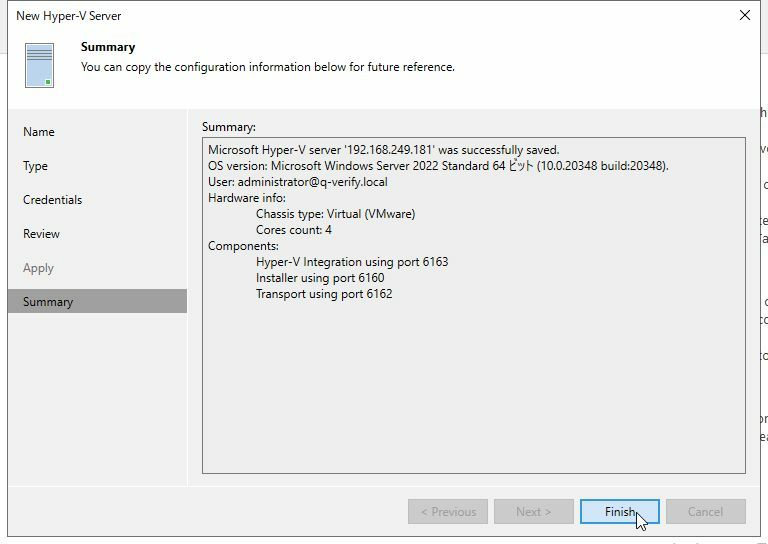Select the Apply step in sidebar
Image resolution: width=768 pixels, height=544 pixels.
click(39, 268)
